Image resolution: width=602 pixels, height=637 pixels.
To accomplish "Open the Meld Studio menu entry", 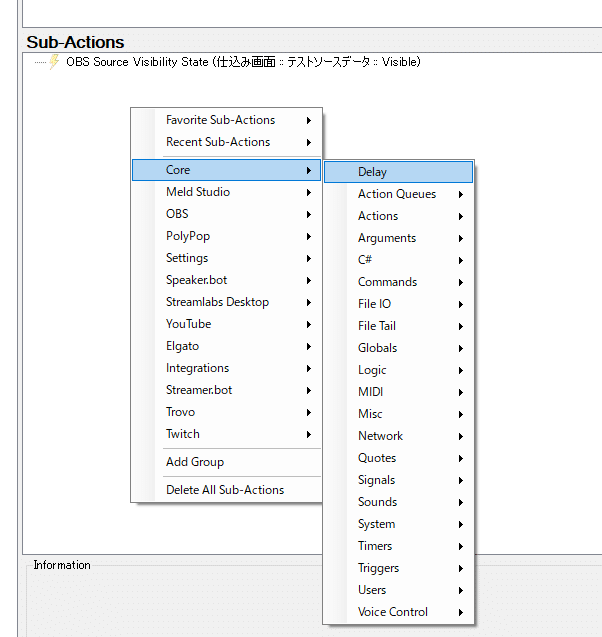I will (226, 192).
